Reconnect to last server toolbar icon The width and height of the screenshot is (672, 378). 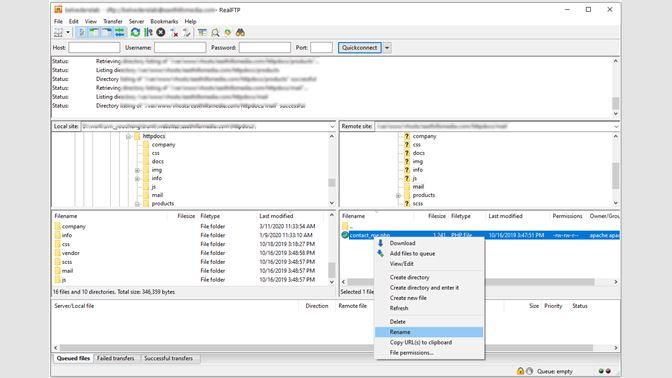[187, 33]
